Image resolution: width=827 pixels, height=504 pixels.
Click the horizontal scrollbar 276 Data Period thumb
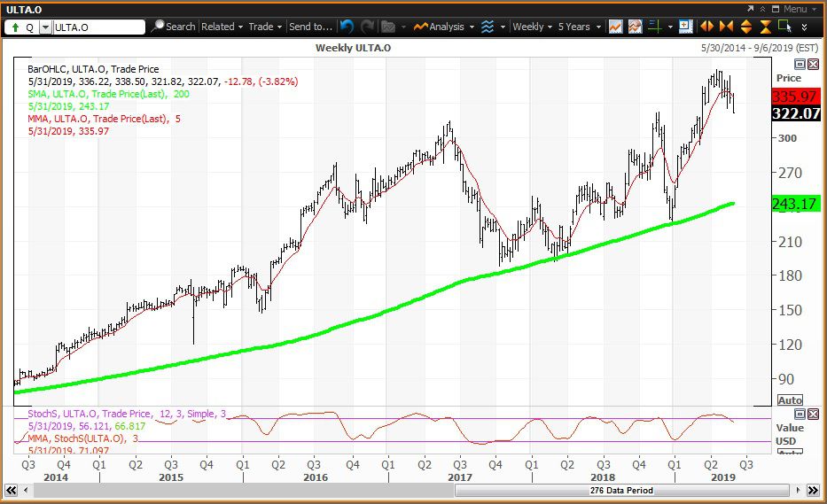622,491
